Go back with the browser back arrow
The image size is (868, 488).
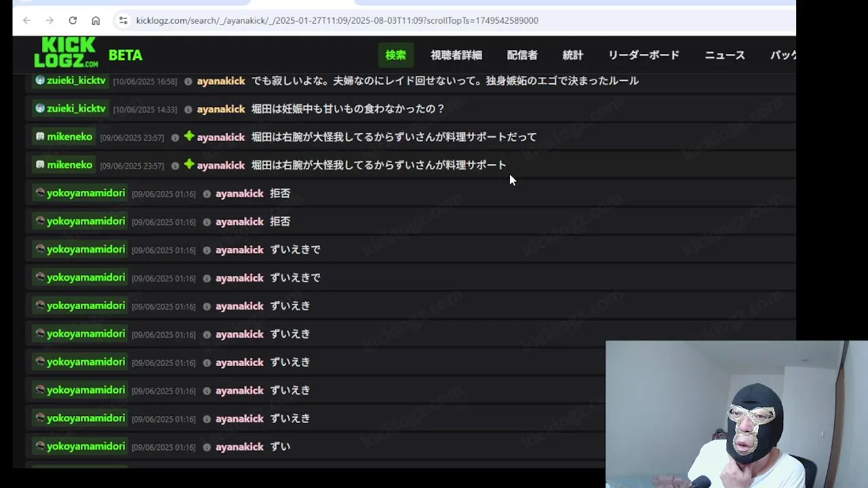[27, 20]
